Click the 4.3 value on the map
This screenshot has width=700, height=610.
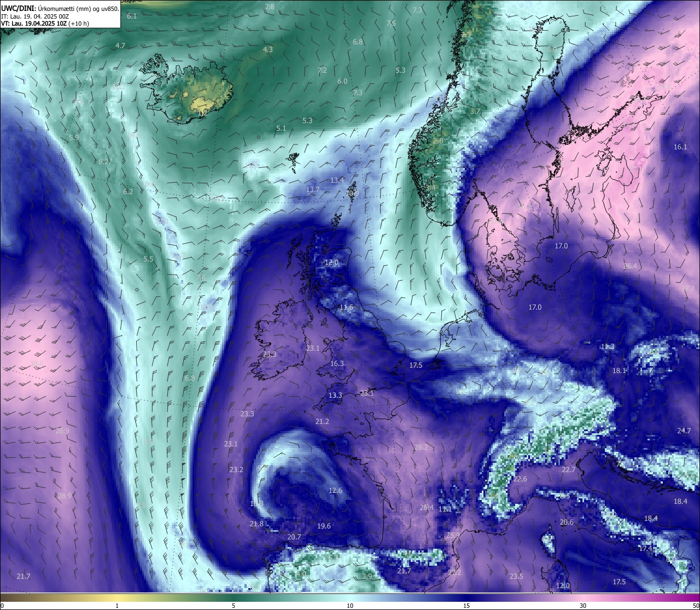tap(267, 49)
